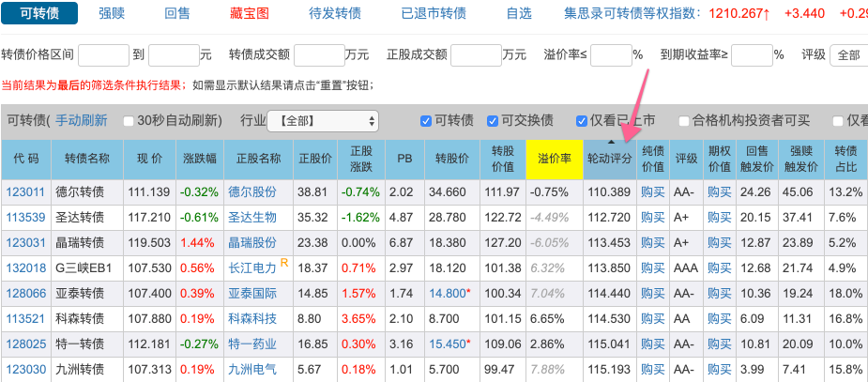Open bond code 123031 link
Screen dimensions: 868x382
point(25,242)
